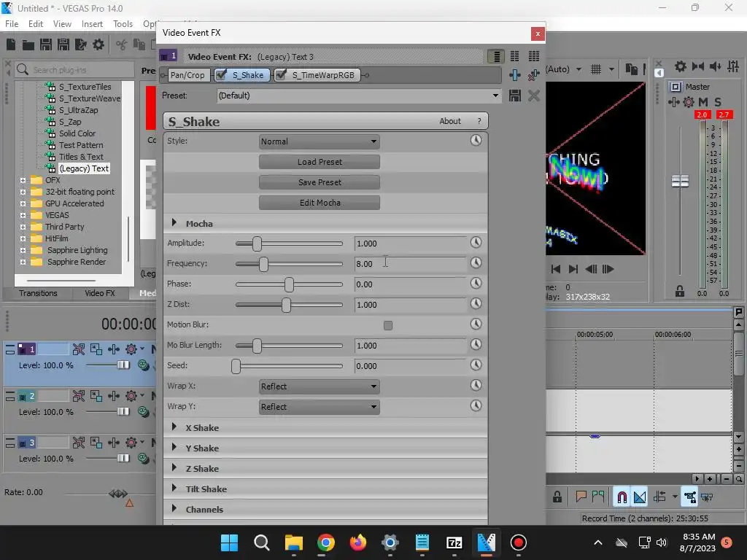Open the Tools menu
This screenshot has height=560, width=747.
coord(123,24)
